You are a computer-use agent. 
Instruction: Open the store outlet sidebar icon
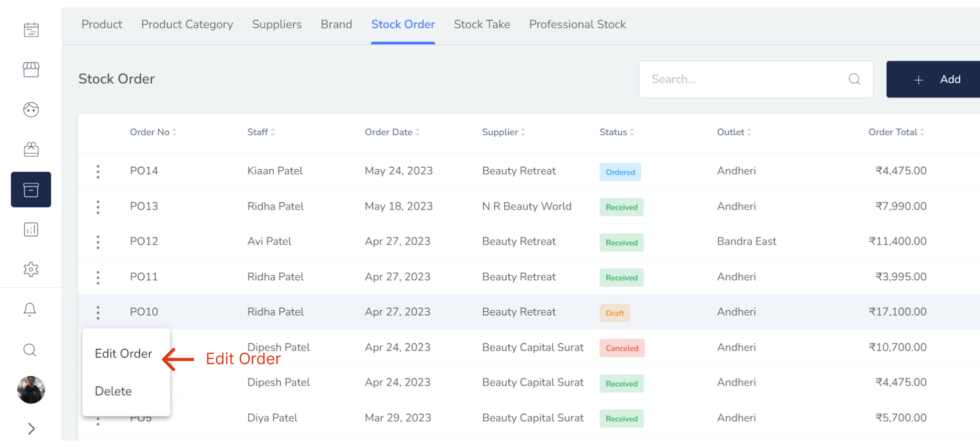click(x=31, y=70)
